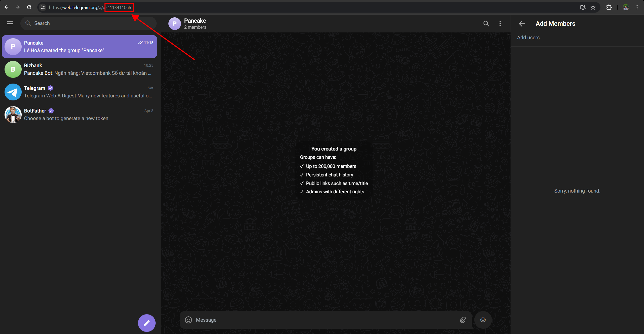Open browser extensions puzzle icon

[x=609, y=7]
